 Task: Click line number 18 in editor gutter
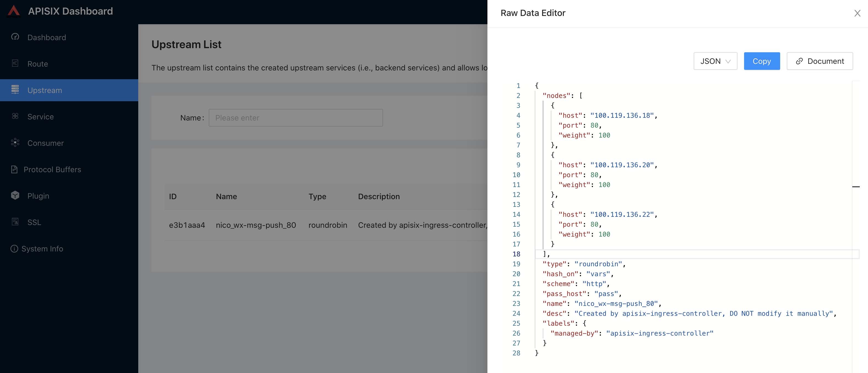(x=516, y=254)
